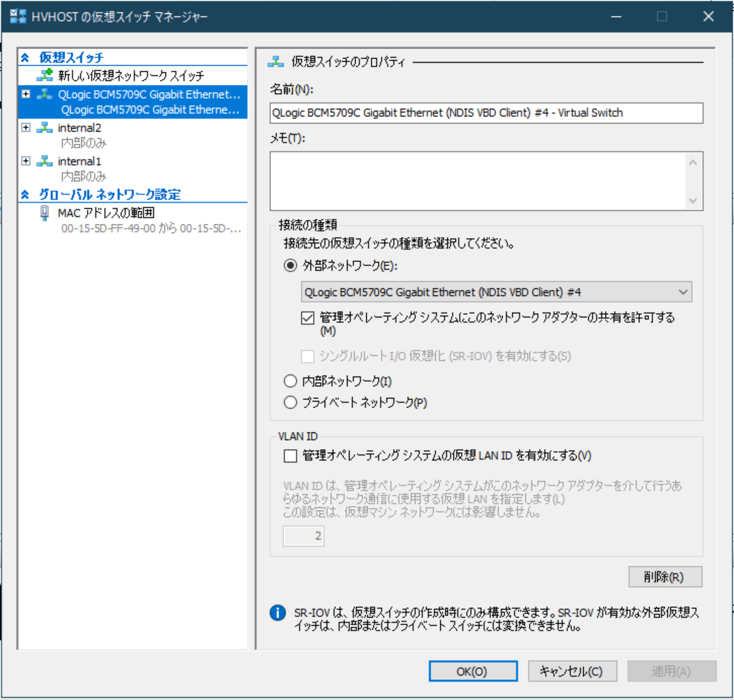The width and height of the screenshot is (734, 700).
Task: Click the VLAN ID number field
Action: [x=303, y=536]
